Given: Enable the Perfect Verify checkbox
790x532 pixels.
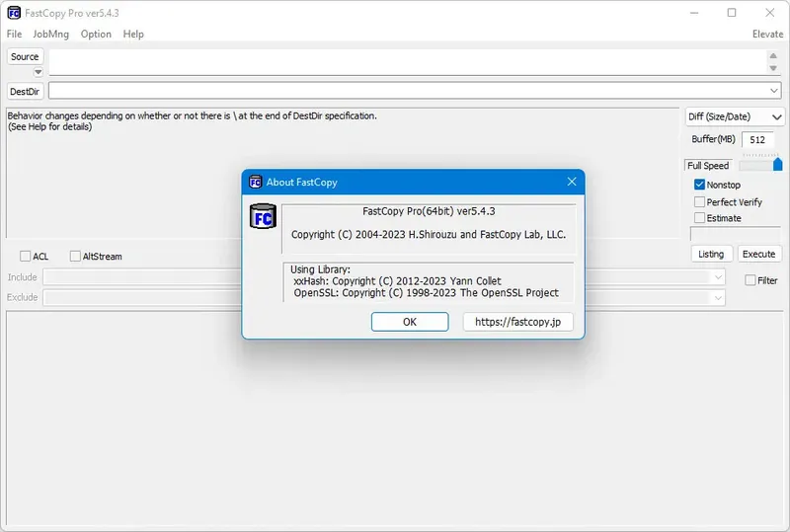Looking at the screenshot, I should (699, 201).
